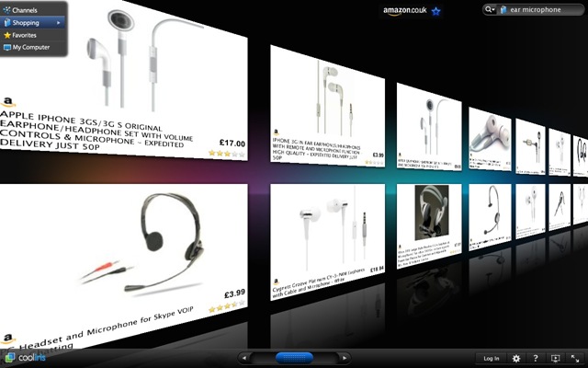Click the Favorites star icon in menu
588x368 pixels.
pos(6,35)
